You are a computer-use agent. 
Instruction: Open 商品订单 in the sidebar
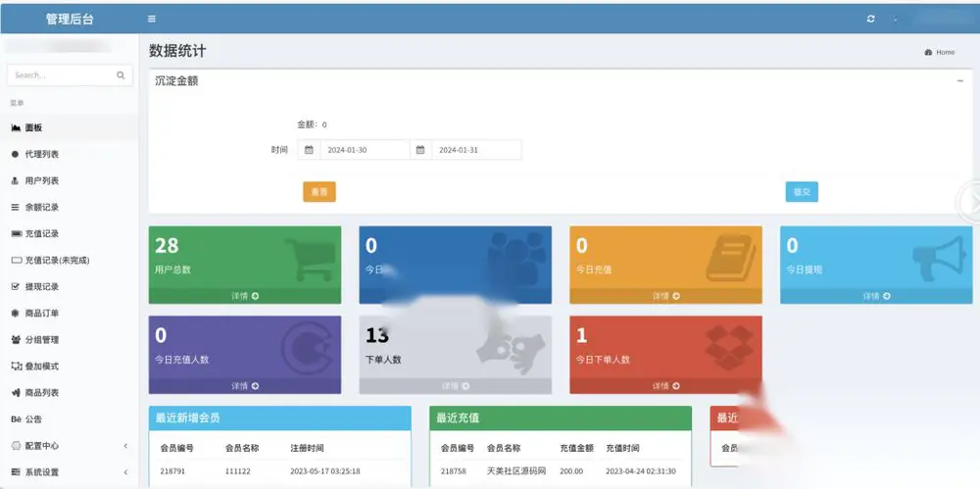click(69, 314)
